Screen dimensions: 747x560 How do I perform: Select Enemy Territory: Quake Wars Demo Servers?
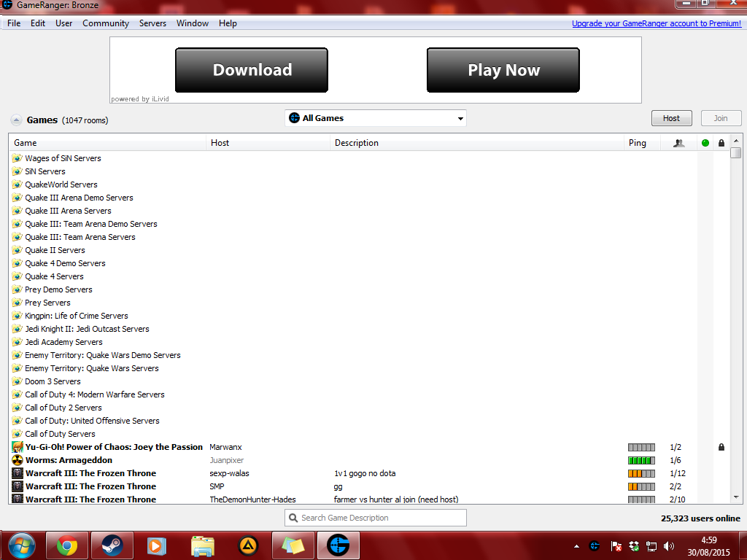point(102,355)
